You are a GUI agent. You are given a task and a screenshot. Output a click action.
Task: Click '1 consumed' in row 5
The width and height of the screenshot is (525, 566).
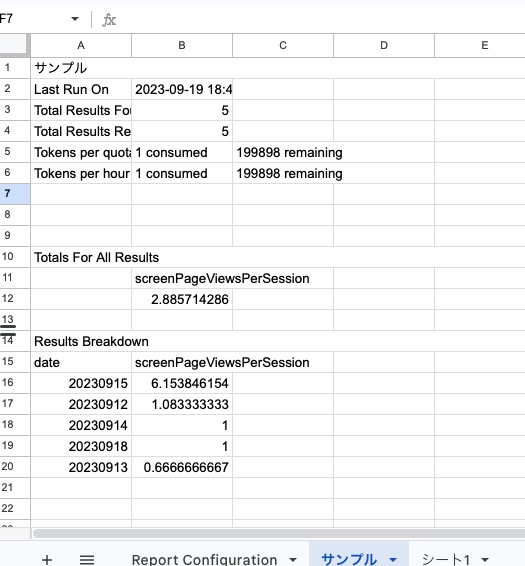point(182,152)
